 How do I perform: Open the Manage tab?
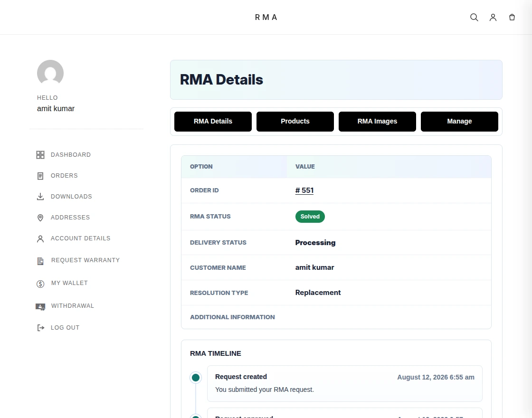point(459,122)
